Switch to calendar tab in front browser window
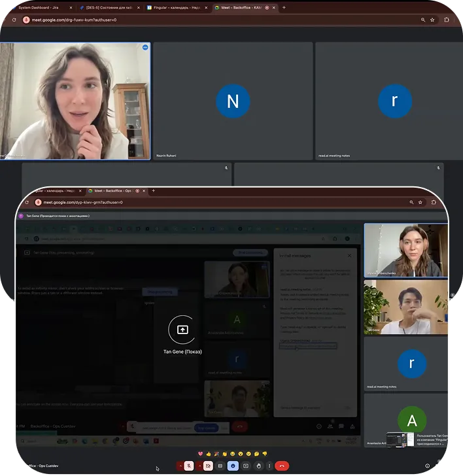 [x=55, y=191]
